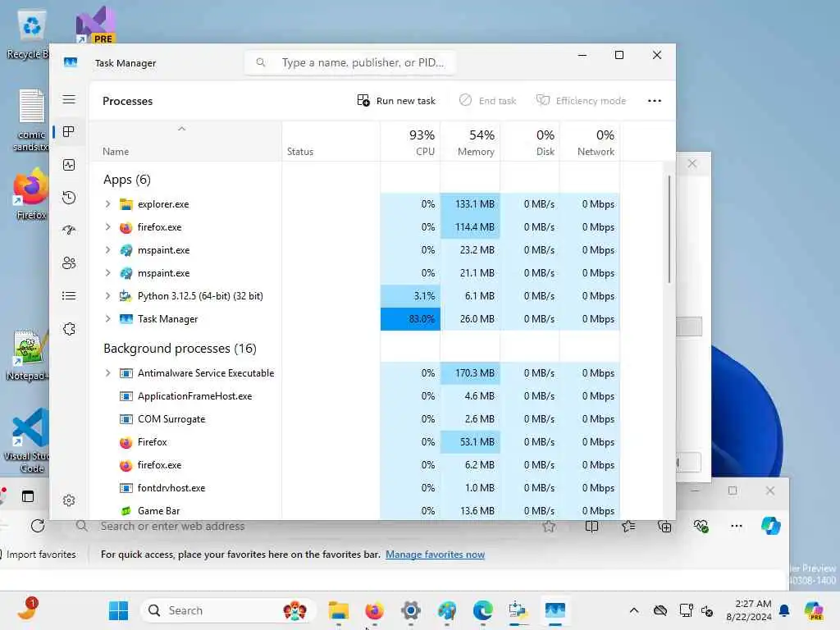The width and height of the screenshot is (840, 630).
Task: Expand firefox.exe app process group
Action: coord(107,227)
